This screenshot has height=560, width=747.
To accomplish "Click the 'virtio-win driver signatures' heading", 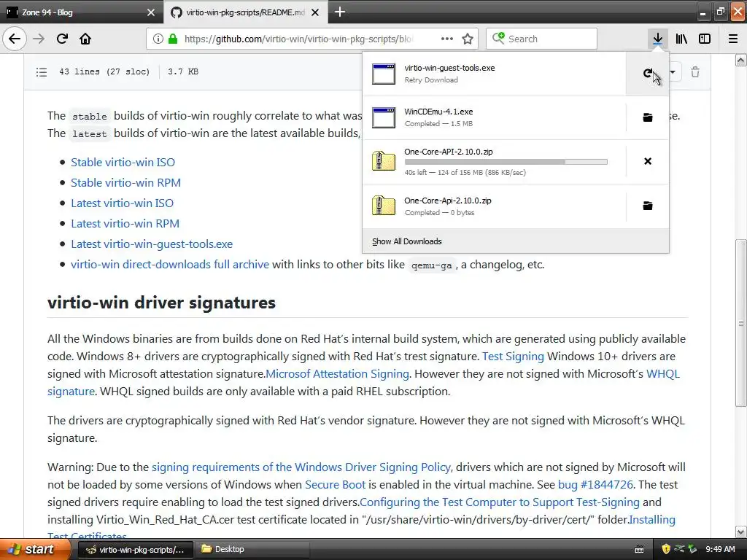I will click(161, 303).
